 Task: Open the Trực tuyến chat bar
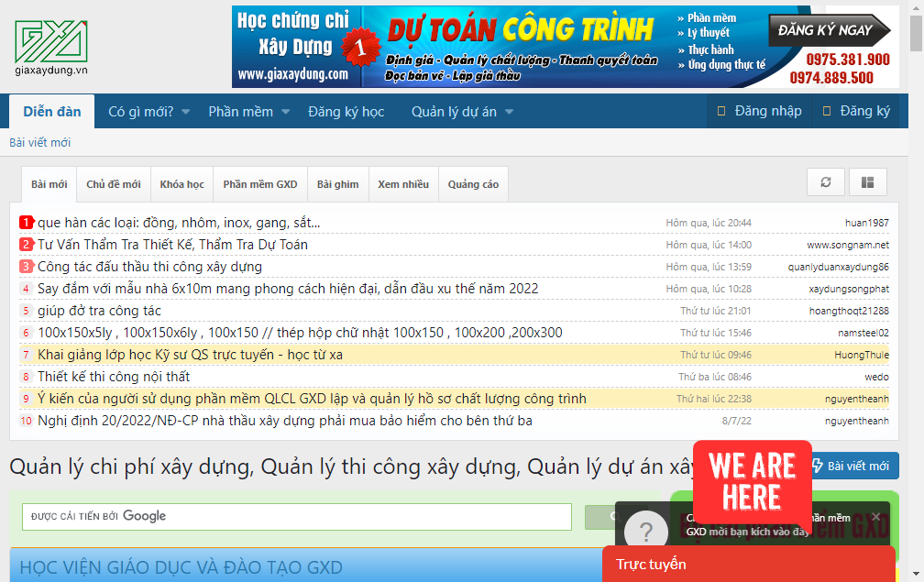point(748,564)
